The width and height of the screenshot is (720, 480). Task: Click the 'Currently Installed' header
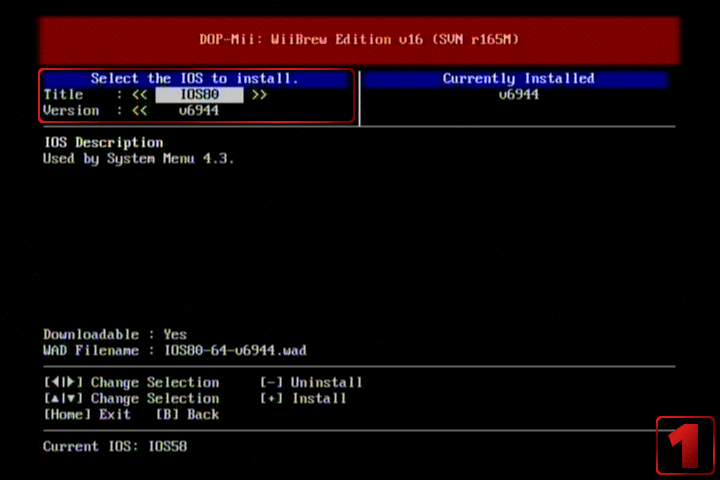click(518, 79)
